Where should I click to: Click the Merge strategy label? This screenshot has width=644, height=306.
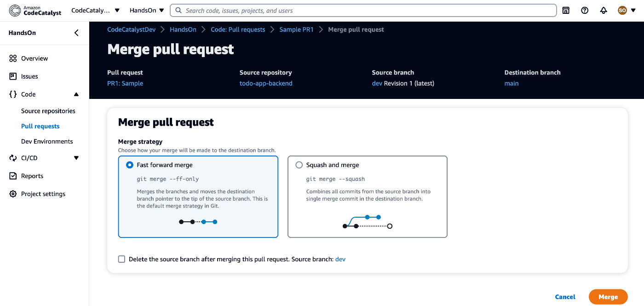(x=140, y=142)
